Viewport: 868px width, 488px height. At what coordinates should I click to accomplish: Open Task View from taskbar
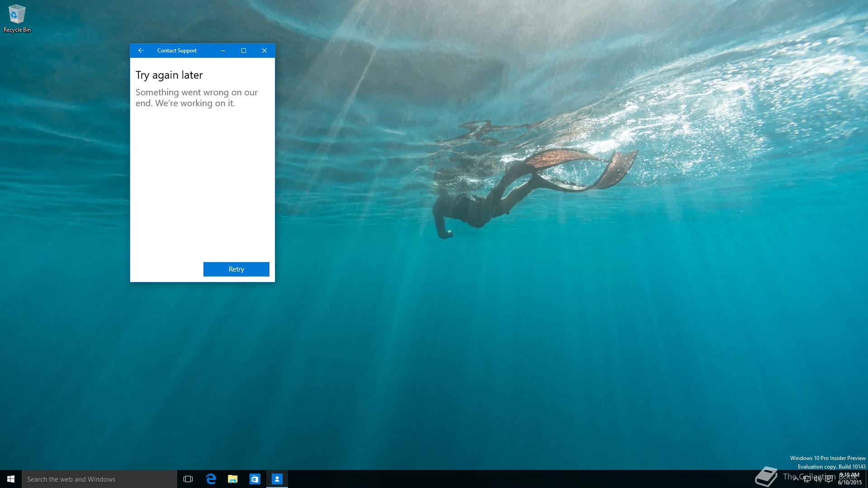click(188, 479)
